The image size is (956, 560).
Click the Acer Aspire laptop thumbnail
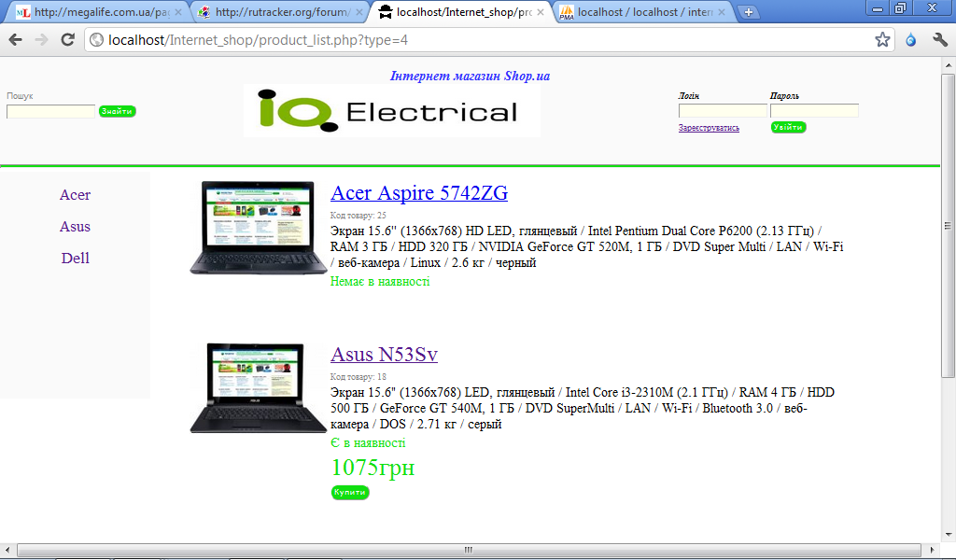click(258, 228)
